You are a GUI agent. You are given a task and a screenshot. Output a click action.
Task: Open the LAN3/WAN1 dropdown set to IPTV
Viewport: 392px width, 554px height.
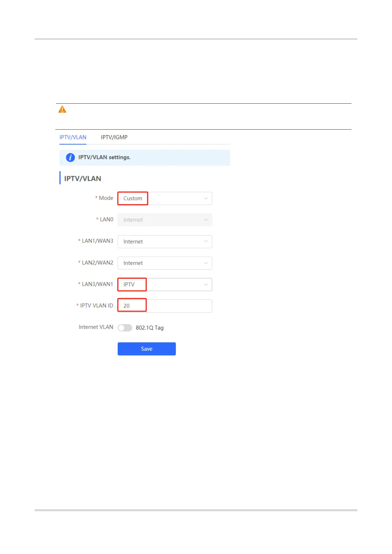[x=165, y=285]
